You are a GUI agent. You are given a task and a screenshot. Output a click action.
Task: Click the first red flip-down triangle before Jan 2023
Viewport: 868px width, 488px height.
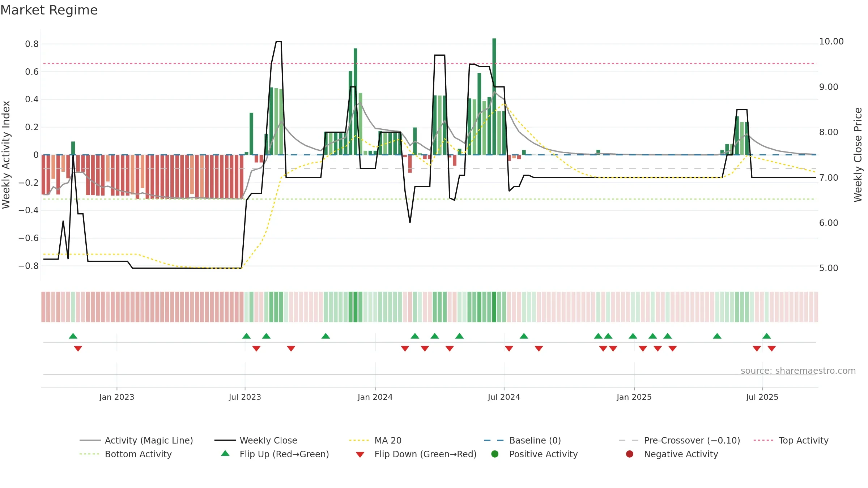click(78, 348)
